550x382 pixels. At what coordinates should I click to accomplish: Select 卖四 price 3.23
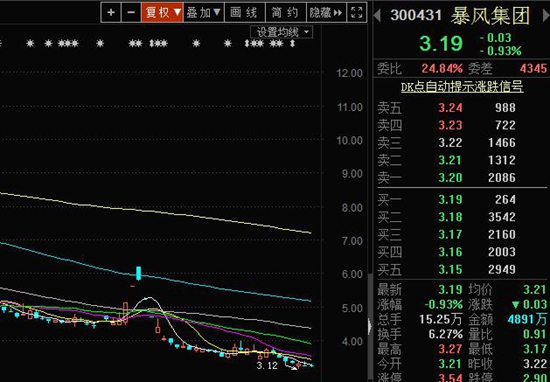(450, 125)
